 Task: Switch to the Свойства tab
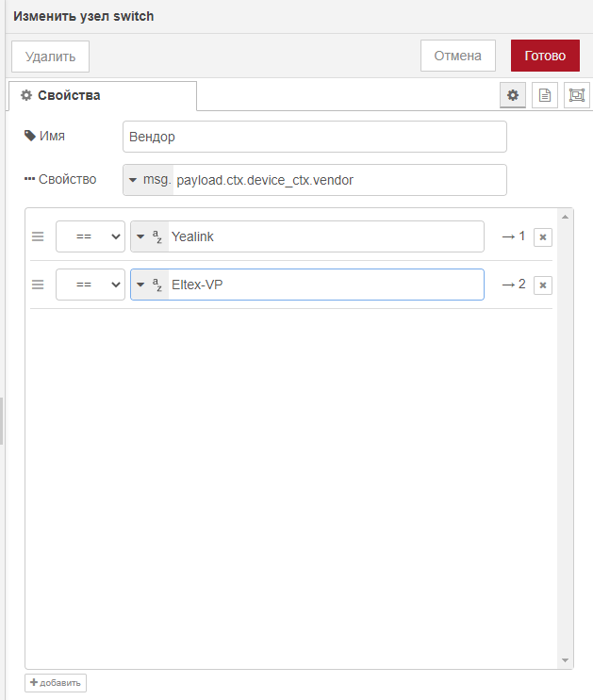coord(102,96)
